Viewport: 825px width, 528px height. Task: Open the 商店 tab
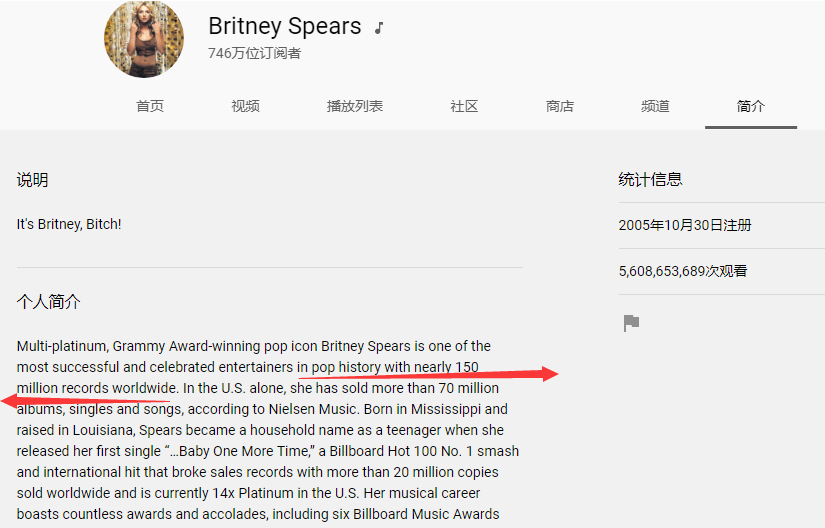[560, 106]
